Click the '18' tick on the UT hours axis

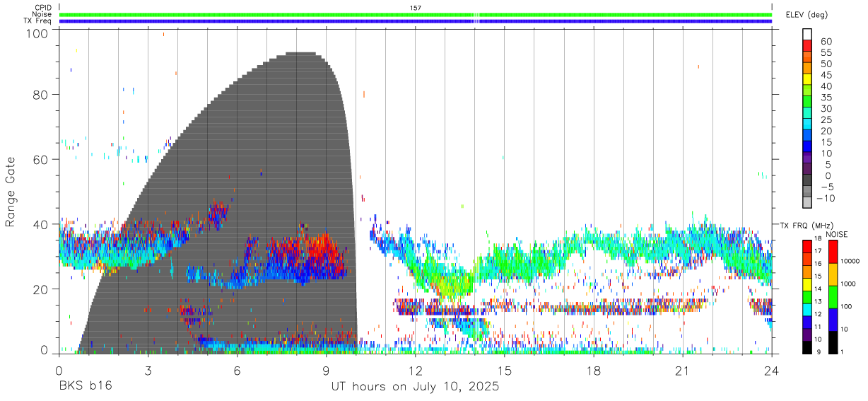(594, 370)
